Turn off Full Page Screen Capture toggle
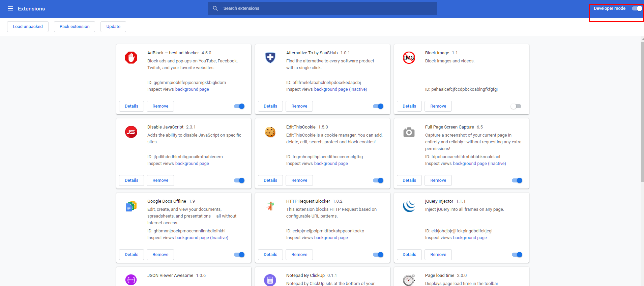644x286 pixels. [517, 180]
